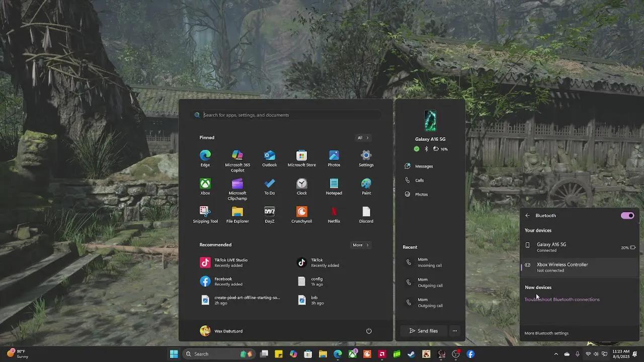644x362 pixels.
Task: Open Microsoft Clipchamp
Action: (x=237, y=189)
